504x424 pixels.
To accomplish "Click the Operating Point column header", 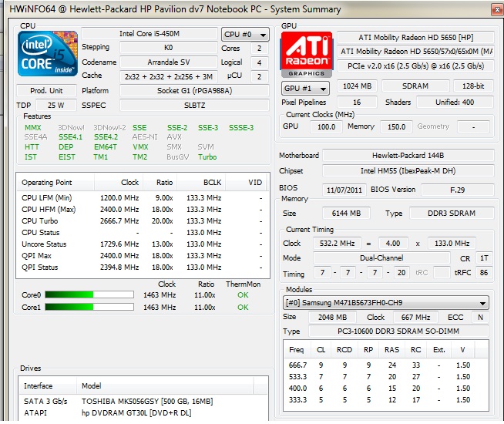I will (x=55, y=182).
